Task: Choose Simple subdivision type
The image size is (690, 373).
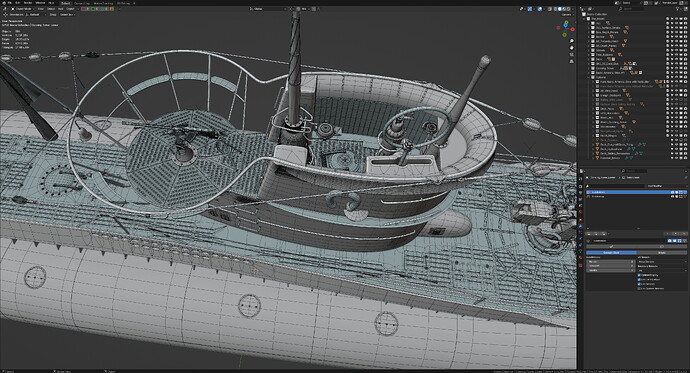Action: point(662,252)
